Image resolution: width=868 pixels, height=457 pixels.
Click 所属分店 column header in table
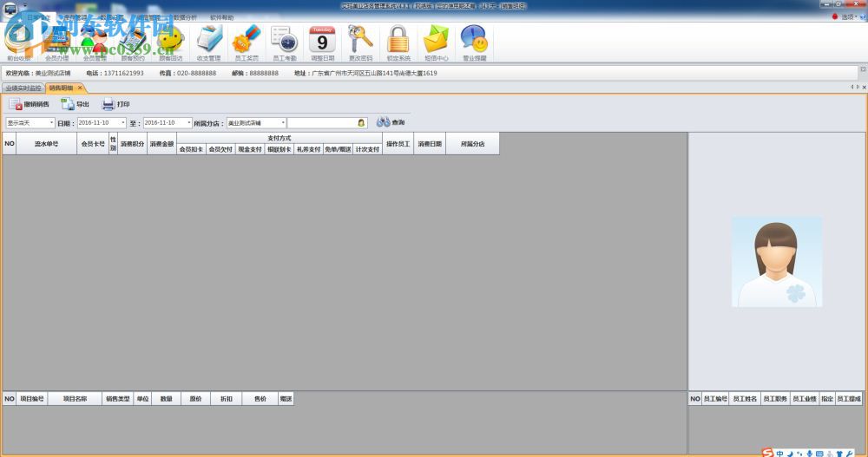473,144
